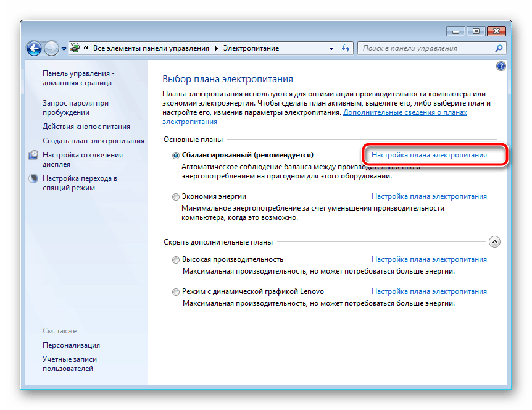Navigate back with the back arrow icon
The width and height of the screenshot is (532, 410).
tap(35, 48)
